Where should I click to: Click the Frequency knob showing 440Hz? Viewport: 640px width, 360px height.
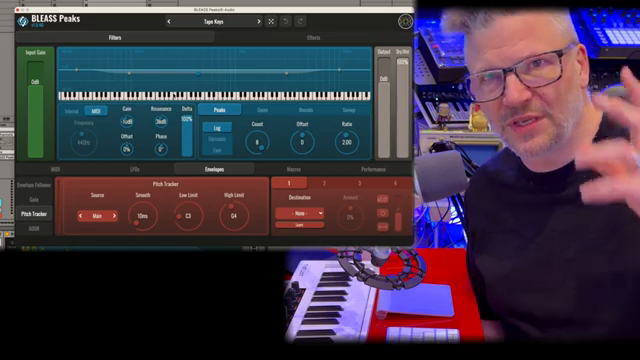tap(83, 142)
